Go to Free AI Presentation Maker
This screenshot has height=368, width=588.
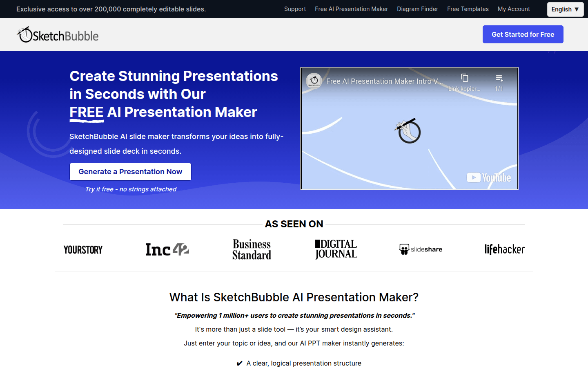[351, 9]
